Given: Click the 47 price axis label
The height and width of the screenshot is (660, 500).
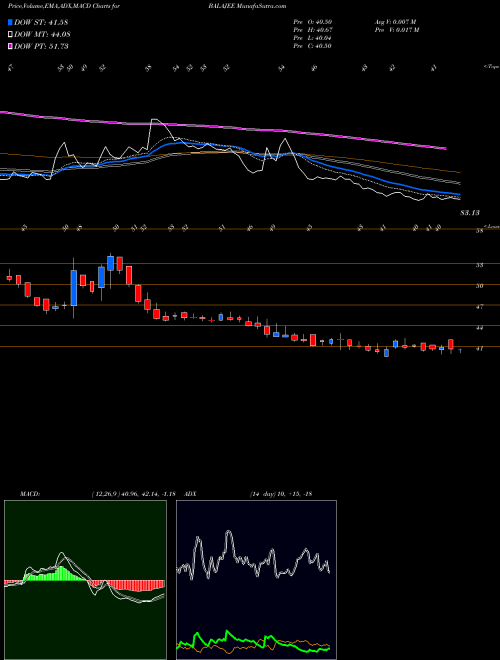Looking at the screenshot, I should (x=479, y=307).
